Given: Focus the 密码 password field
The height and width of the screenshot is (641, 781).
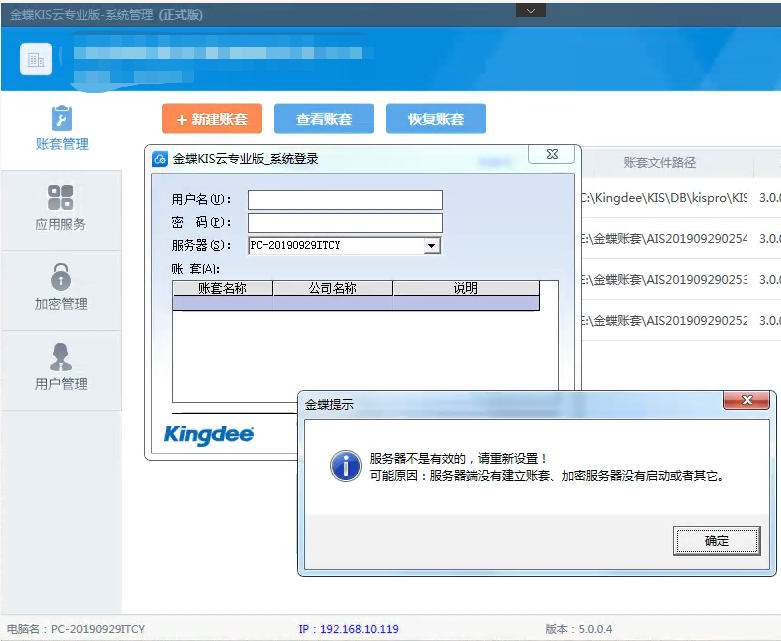Looking at the screenshot, I should tap(345, 222).
